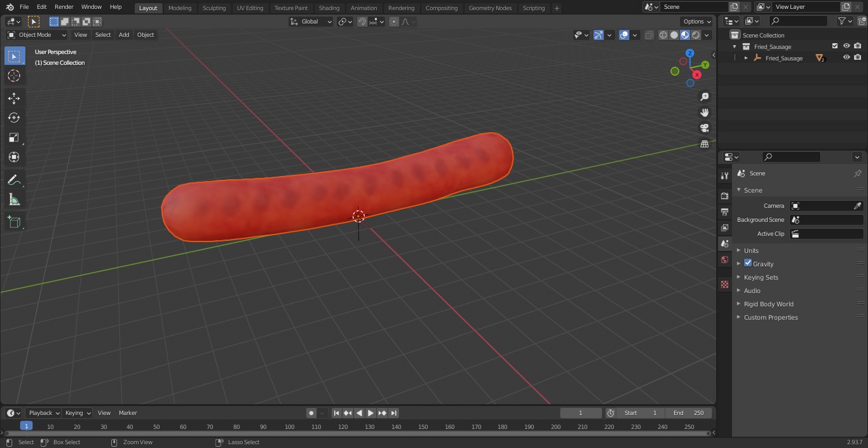Image resolution: width=868 pixels, height=448 pixels.
Task: Switch to Solid viewport shading
Action: click(x=674, y=35)
